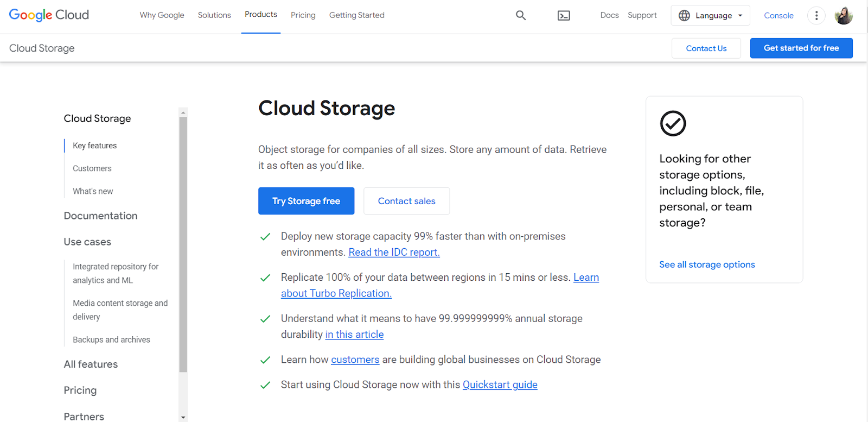Select Partners in the sidebar

[x=84, y=416]
